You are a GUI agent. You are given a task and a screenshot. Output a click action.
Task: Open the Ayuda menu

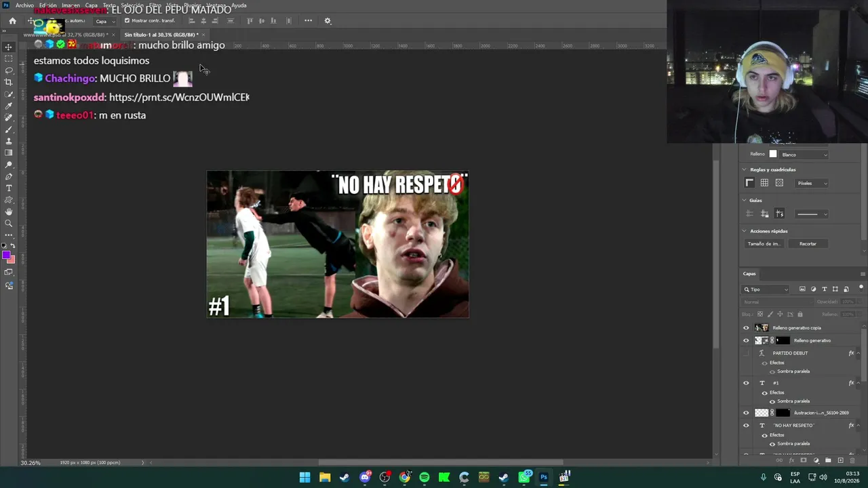click(x=239, y=5)
